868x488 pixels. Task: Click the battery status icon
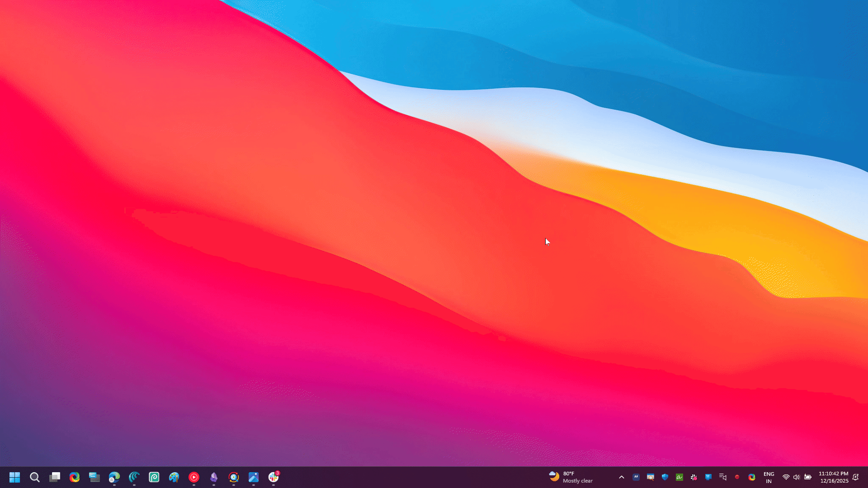pyautogui.click(x=808, y=477)
